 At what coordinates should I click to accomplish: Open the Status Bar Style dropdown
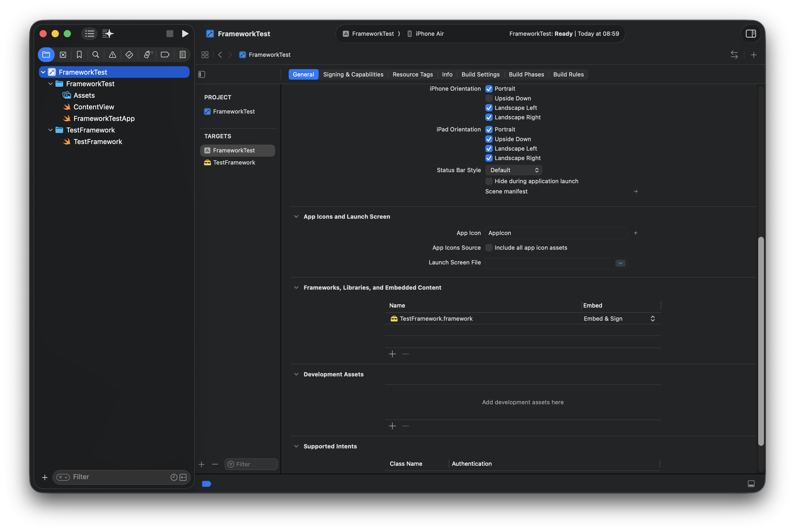(x=513, y=170)
